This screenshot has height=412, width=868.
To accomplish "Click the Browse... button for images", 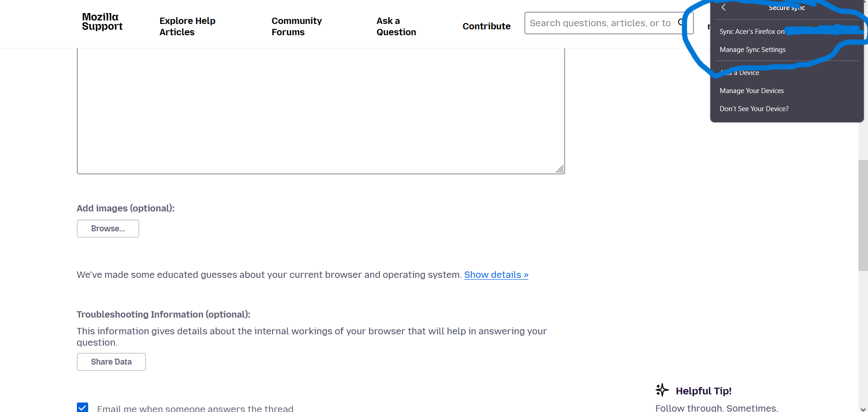I will click(108, 229).
